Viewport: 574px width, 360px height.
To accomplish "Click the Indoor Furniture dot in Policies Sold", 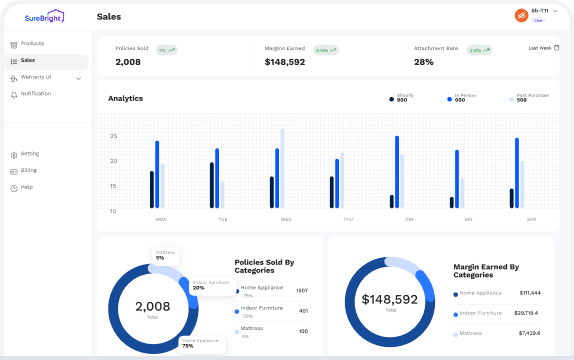I will [237, 312].
